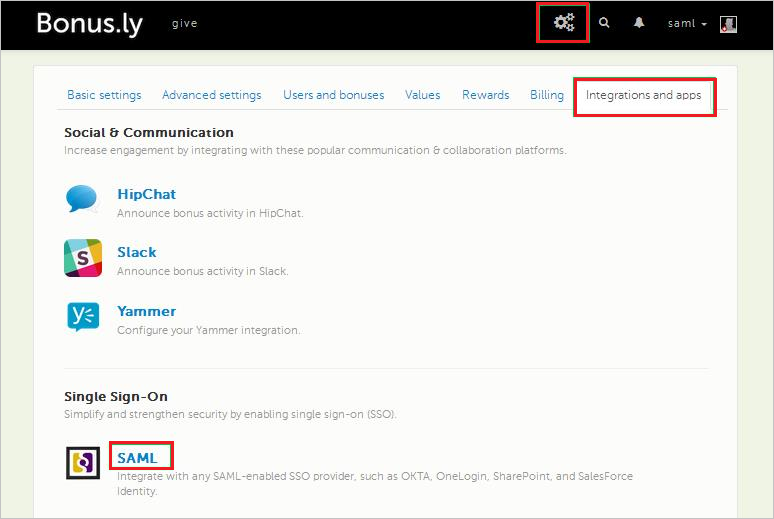Click the SAML logo icon
Viewport: 774px width, 519px height.
click(x=83, y=463)
